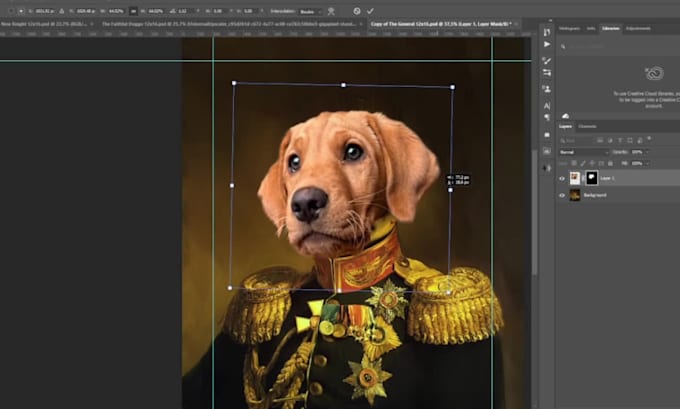Hide Layer 1 with its eye icon
680x409 pixels.
click(x=562, y=178)
